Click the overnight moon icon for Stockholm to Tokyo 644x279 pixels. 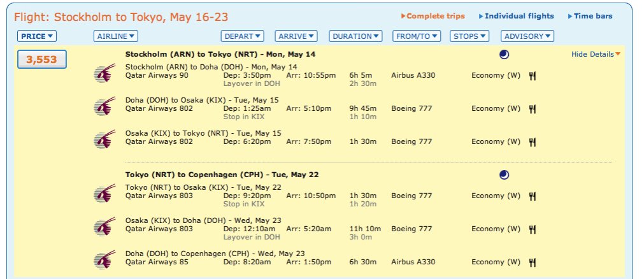click(504, 55)
